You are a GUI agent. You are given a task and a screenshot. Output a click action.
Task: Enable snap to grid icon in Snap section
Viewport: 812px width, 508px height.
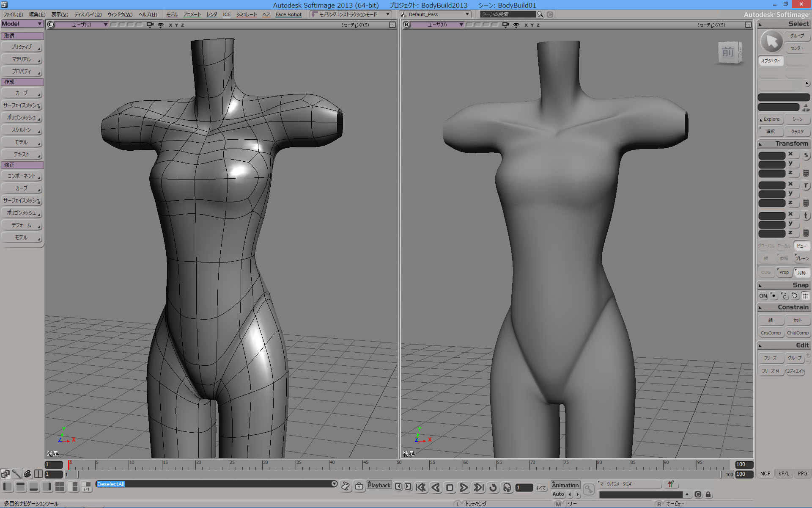[x=805, y=296]
